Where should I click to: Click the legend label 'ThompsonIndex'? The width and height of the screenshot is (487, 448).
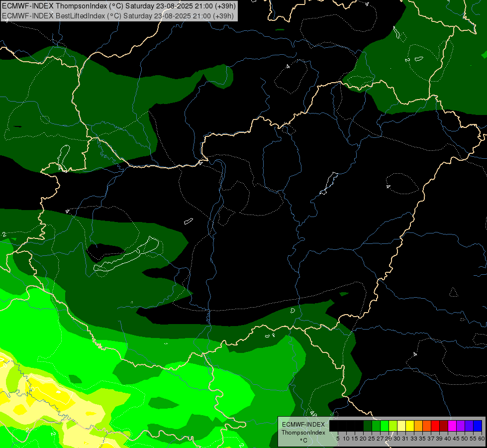303,433
